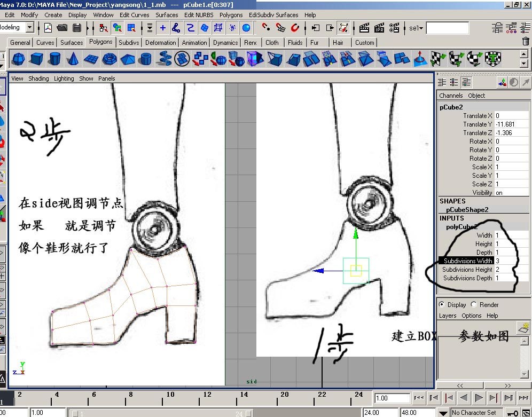
Task: Switch to the Deformation shelf tab
Action: coord(160,42)
